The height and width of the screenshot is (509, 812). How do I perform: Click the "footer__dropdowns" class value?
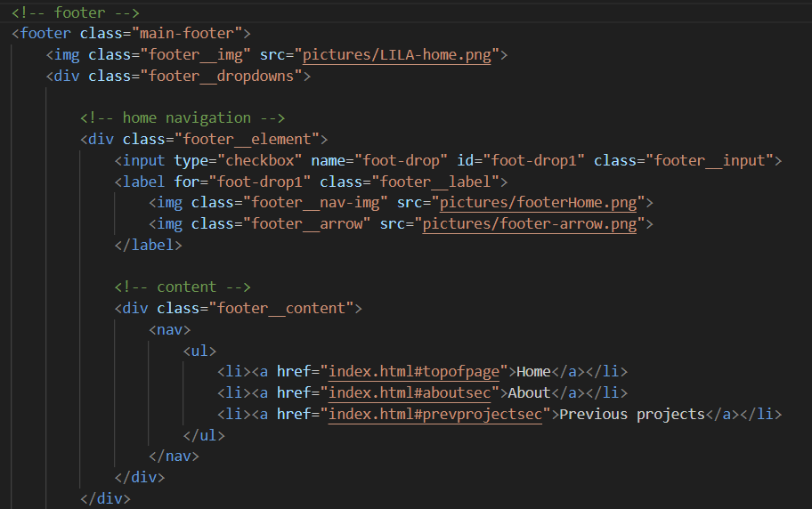pyautogui.click(x=221, y=77)
